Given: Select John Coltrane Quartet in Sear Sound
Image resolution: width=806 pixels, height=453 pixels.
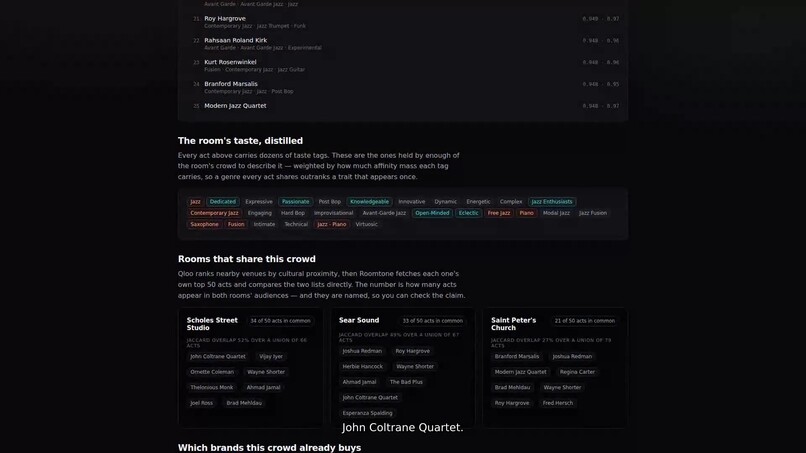Looking at the screenshot, I should [x=370, y=397].
